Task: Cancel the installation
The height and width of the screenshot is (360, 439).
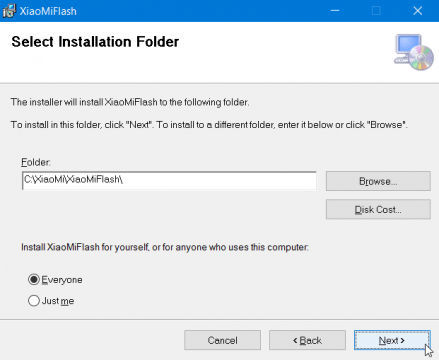Action: click(x=222, y=340)
